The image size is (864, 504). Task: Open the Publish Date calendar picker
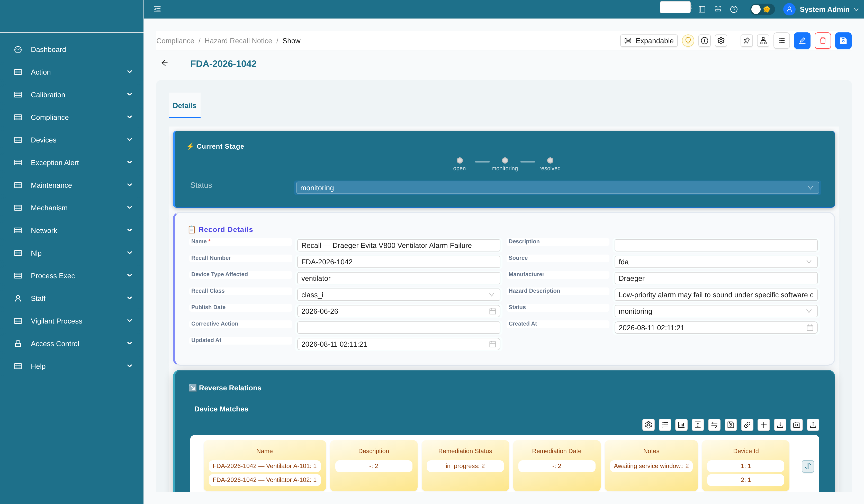[492, 311]
